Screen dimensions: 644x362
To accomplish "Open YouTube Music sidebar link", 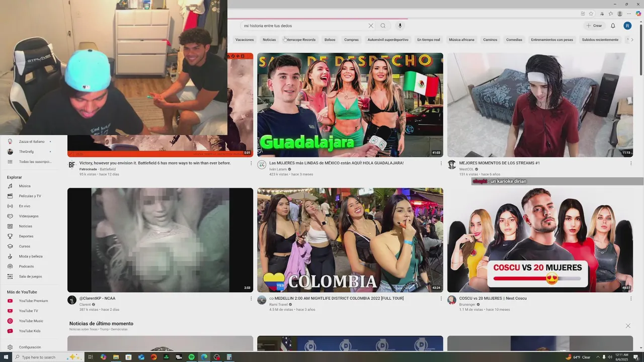I will pos(30,321).
